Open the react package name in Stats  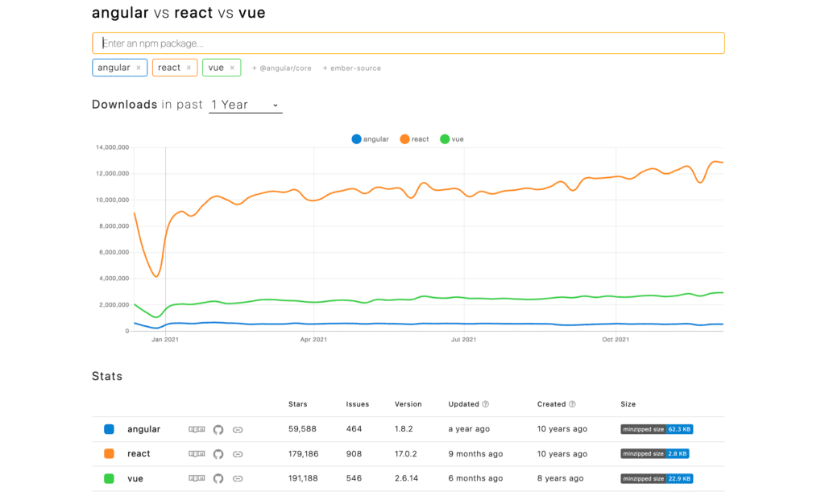(139, 453)
